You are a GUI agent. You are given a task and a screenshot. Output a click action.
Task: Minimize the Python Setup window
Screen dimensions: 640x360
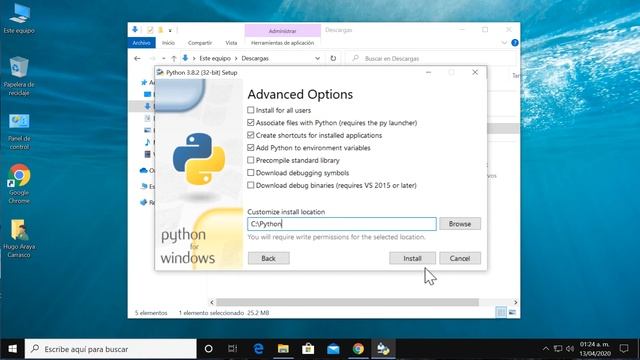[428, 72]
